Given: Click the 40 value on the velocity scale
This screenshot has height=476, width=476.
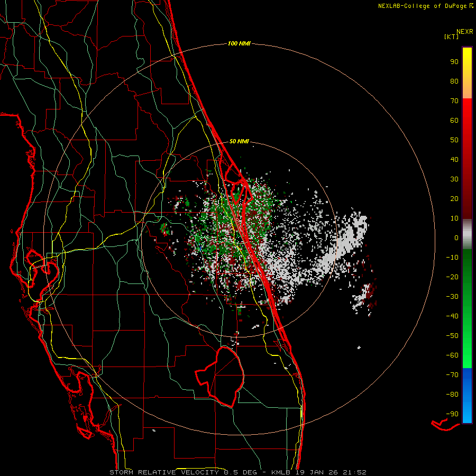Looking at the screenshot, I should tap(454, 160).
